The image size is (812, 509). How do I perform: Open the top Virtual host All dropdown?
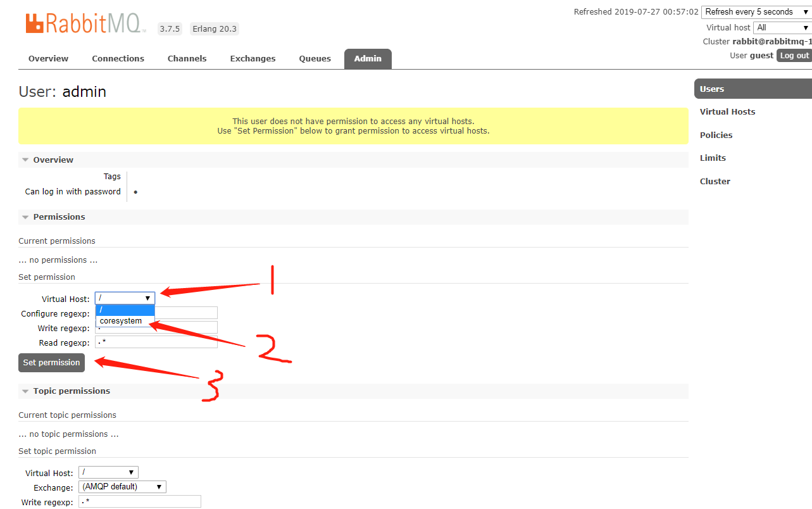point(782,28)
